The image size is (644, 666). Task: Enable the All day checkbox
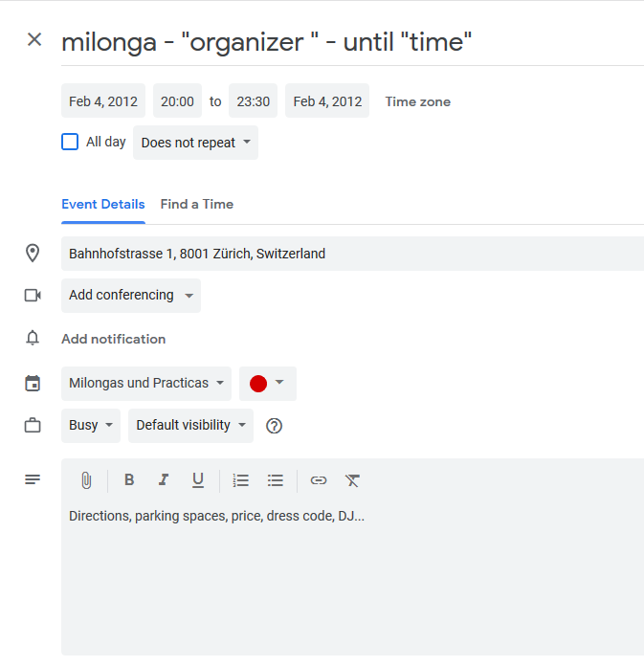point(70,142)
